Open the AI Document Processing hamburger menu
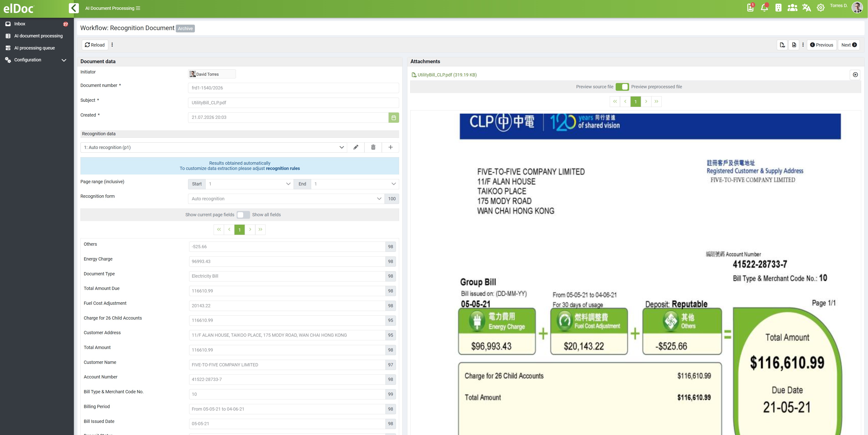 (138, 8)
